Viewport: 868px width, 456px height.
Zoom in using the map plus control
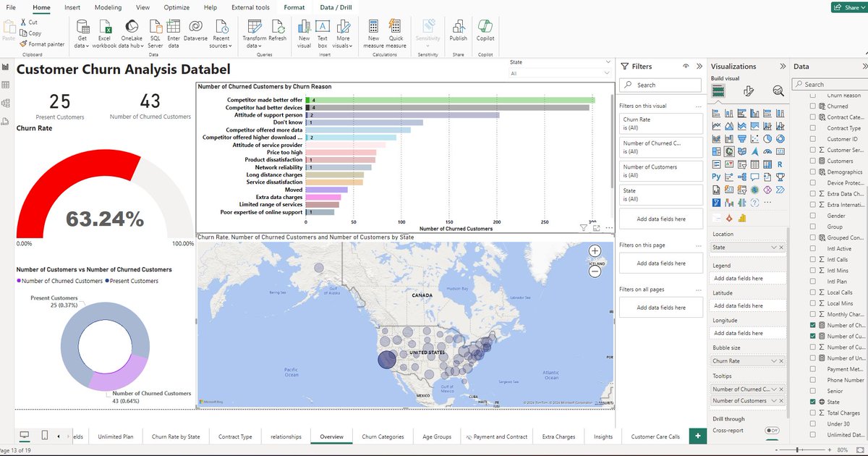(595, 251)
